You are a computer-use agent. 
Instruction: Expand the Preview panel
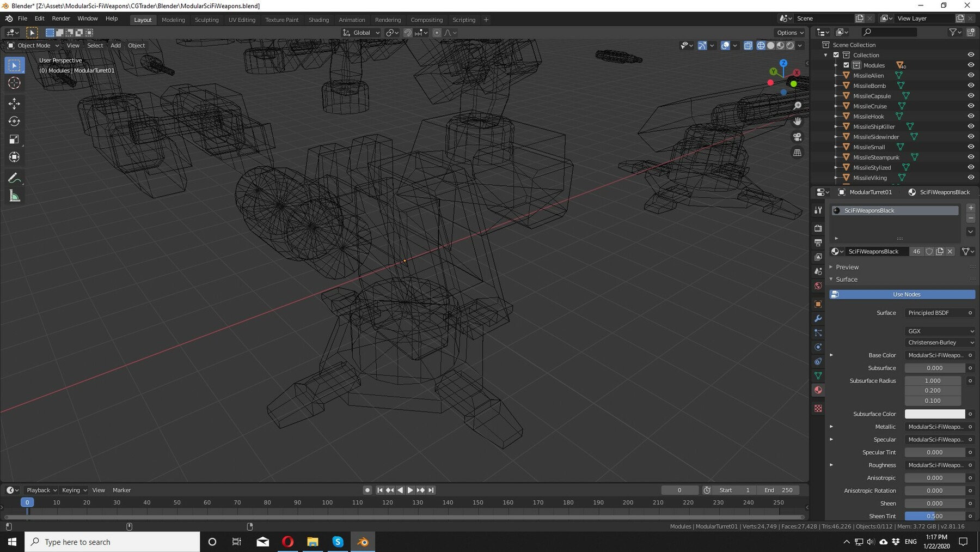[x=847, y=267]
